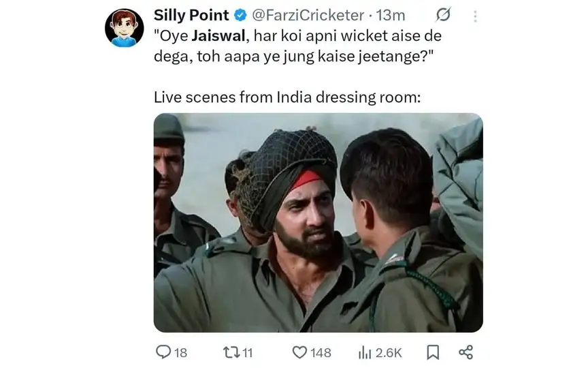Click the reply speech bubble icon

163,352
